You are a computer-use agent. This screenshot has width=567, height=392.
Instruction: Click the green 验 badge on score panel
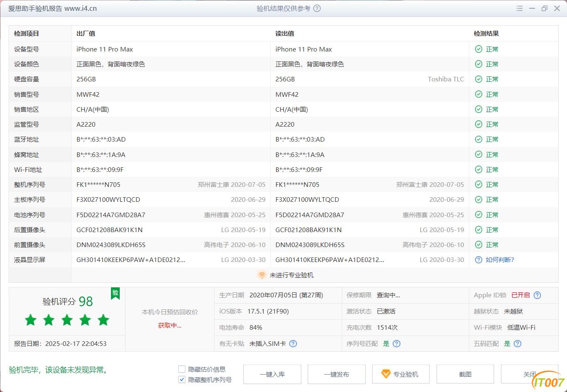point(115,293)
